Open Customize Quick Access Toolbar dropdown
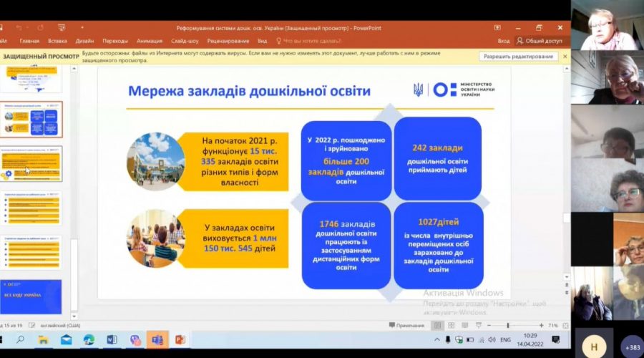 tap(82, 27)
